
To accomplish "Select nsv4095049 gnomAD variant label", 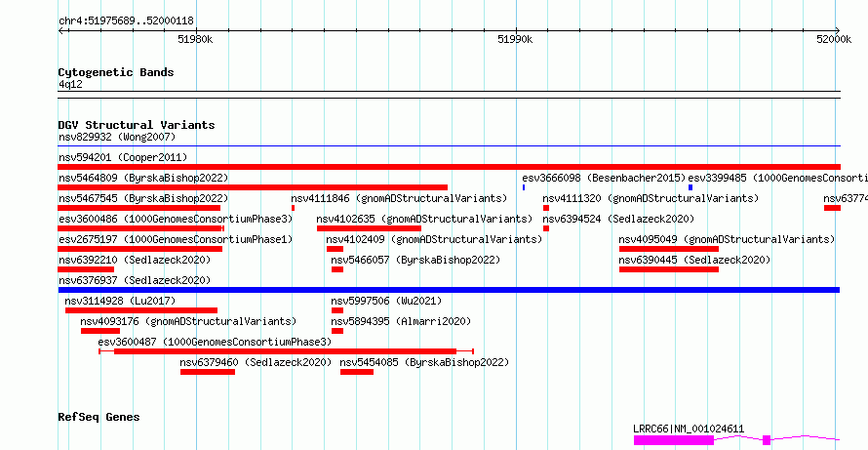I will [x=727, y=239].
